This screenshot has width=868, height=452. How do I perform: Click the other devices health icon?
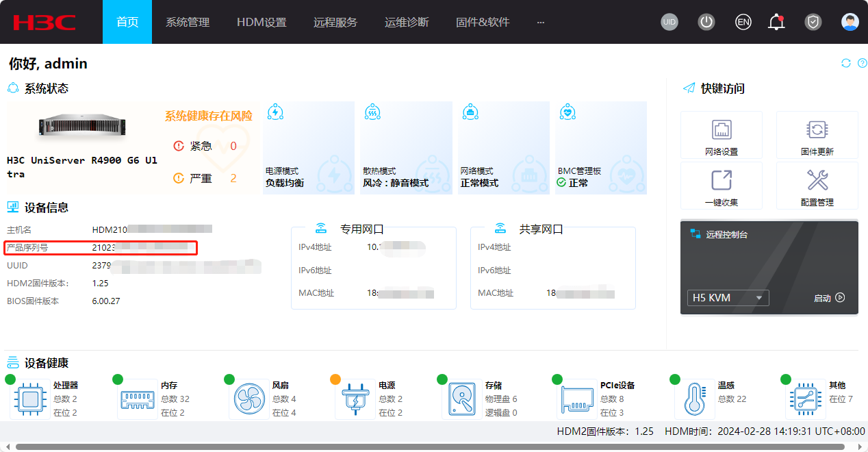point(806,399)
